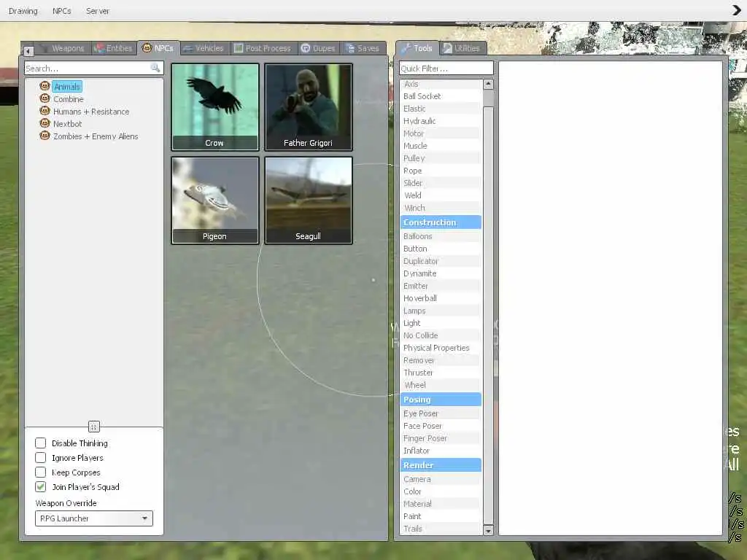747x560 pixels.
Task: Toggle the Disable Thinking checkbox
Action: coord(41,443)
